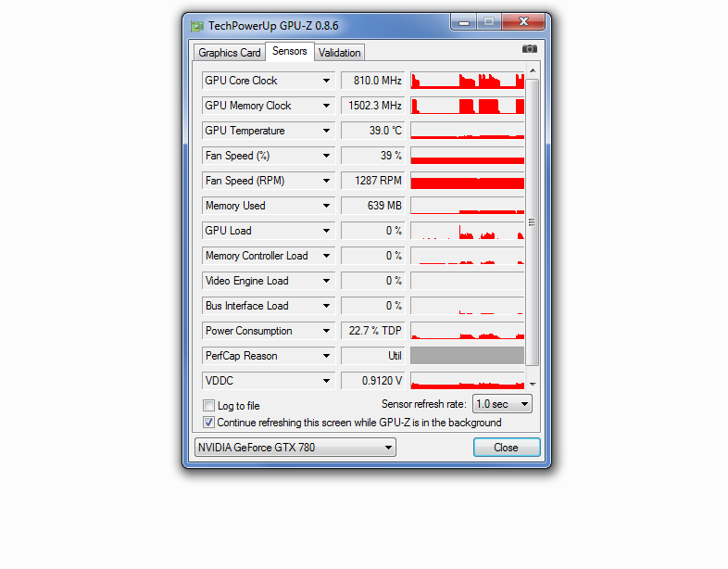Click the 0.9120 V VDDC value
The image size is (728, 569).
pyautogui.click(x=373, y=381)
